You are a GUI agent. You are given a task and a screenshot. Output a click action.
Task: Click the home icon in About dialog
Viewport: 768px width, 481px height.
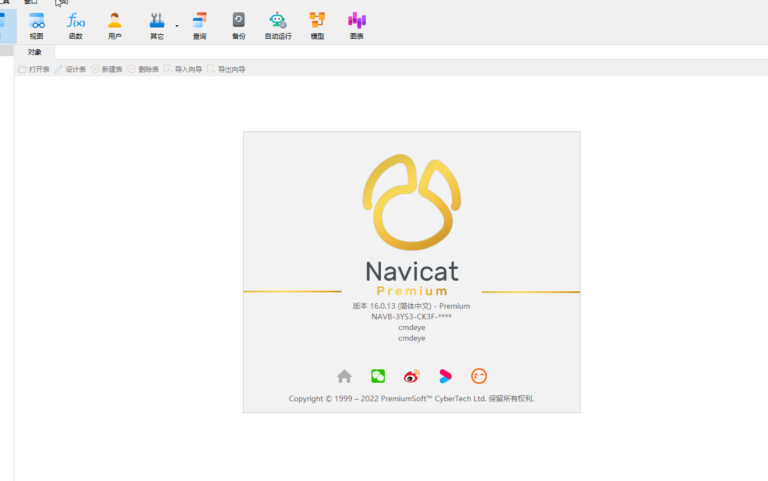coord(344,376)
